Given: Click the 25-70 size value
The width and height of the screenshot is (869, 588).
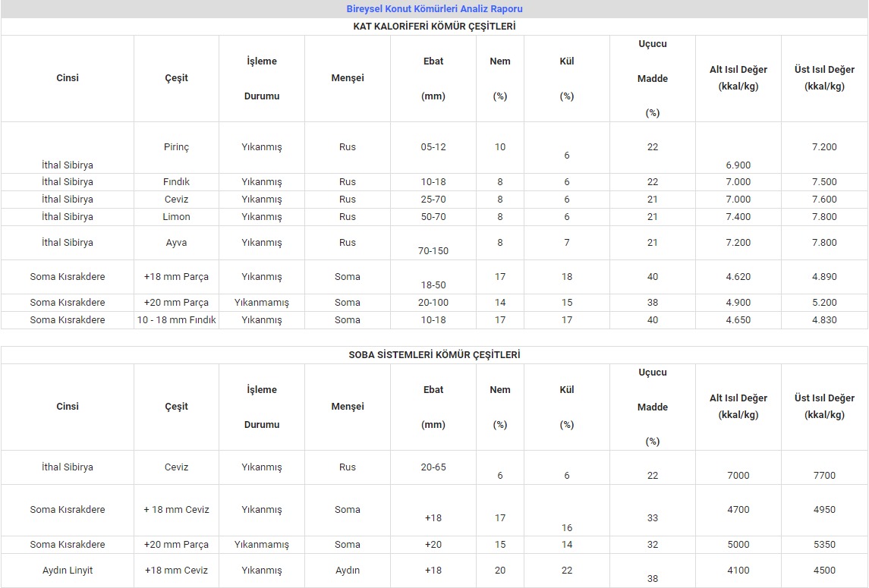Looking at the screenshot, I should (433, 199).
